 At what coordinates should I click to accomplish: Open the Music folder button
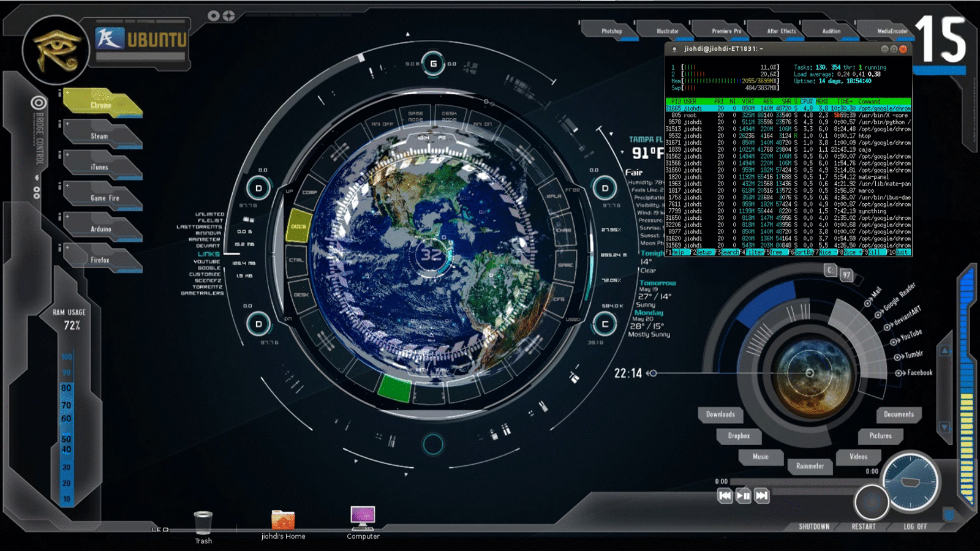[761, 457]
